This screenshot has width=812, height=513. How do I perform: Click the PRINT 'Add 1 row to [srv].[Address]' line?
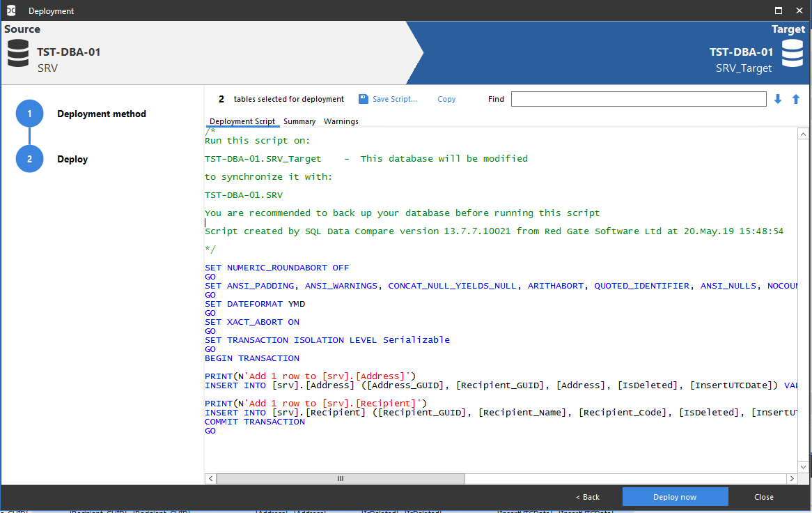pyautogui.click(x=310, y=376)
